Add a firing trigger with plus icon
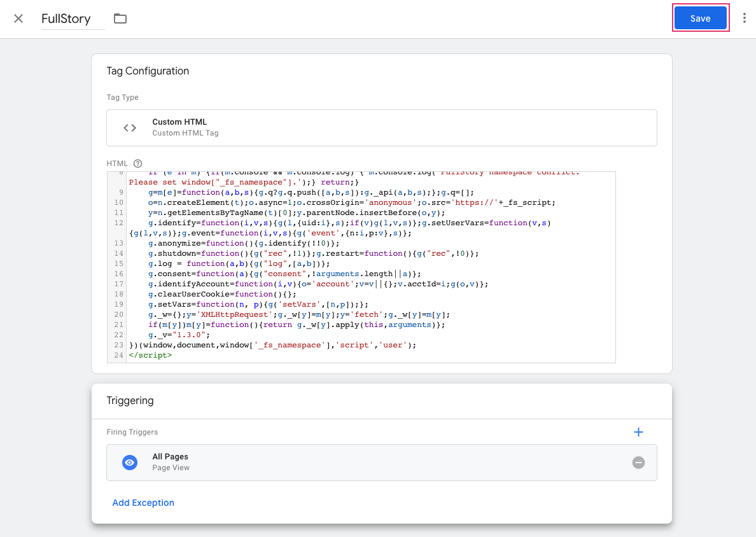 tap(638, 432)
